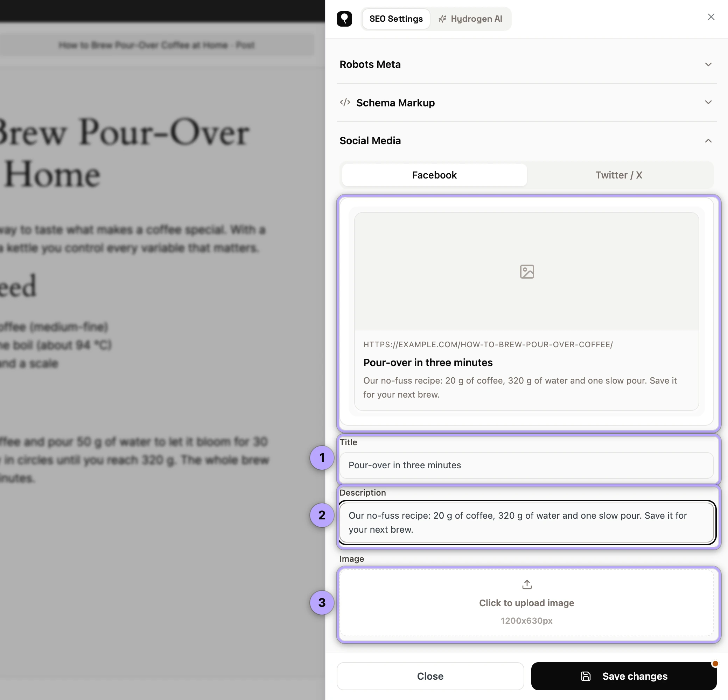Click the plugin logo icon in header
Viewport: 728px width, 700px height.
(x=344, y=19)
